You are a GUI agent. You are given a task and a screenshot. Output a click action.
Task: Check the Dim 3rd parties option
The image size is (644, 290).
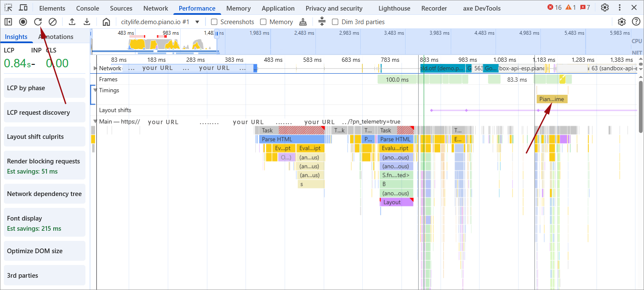(335, 22)
